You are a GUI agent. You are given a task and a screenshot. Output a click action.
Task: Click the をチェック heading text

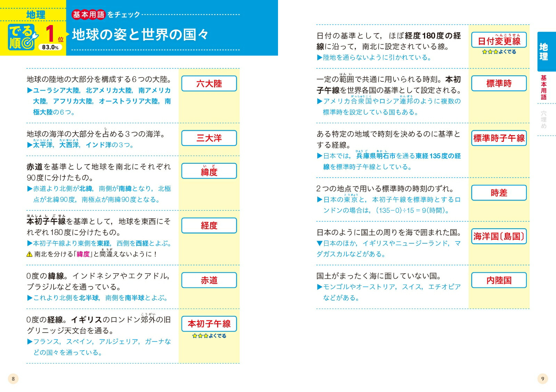point(124,15)
